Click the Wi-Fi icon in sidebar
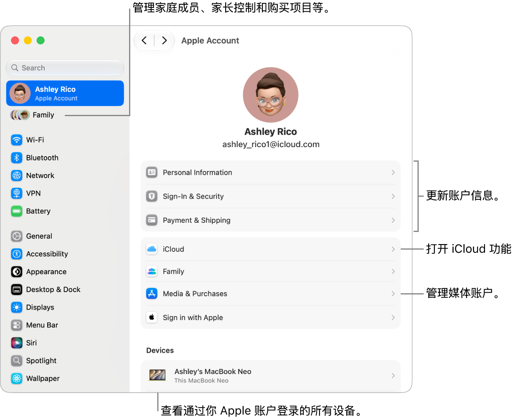Screen dimensions: 518x420 (x=17, y=140)
